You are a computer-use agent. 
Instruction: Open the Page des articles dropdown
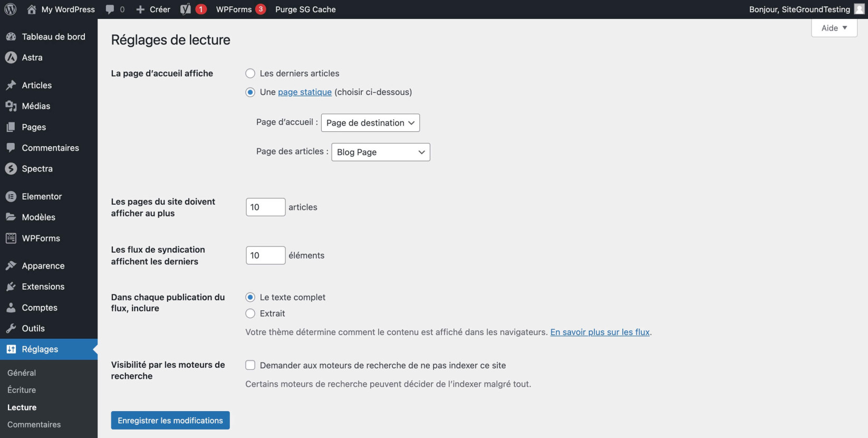pyautogui.click(x=381, y=152)
